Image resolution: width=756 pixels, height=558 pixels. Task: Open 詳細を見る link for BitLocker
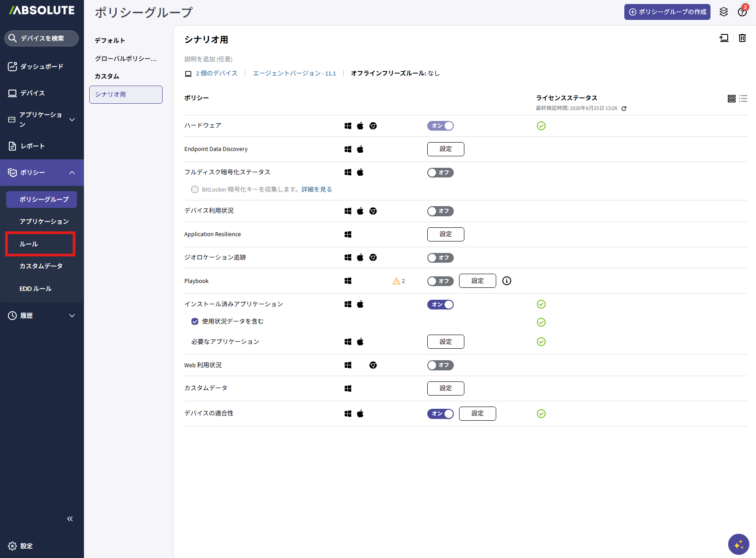coord(317,189)
